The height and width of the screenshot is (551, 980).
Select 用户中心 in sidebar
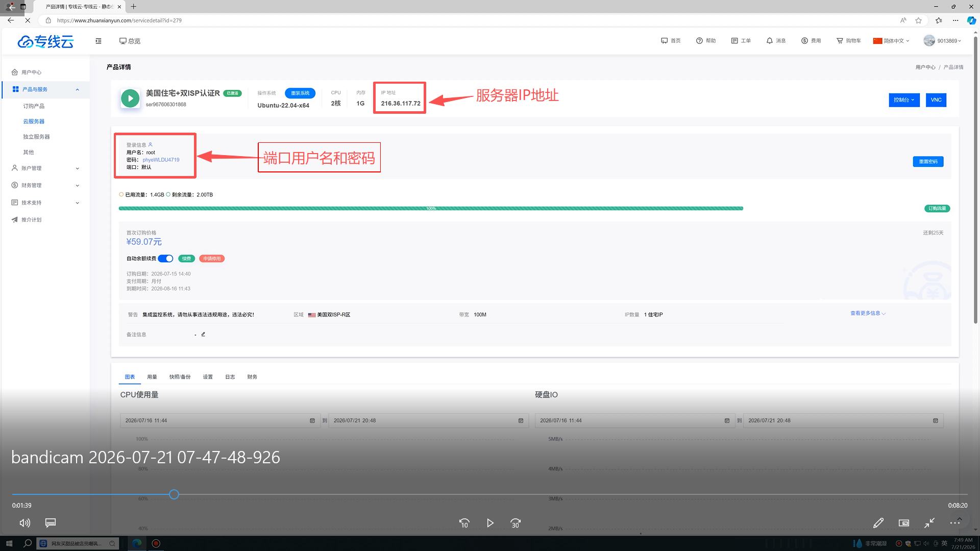click(31, 72)
